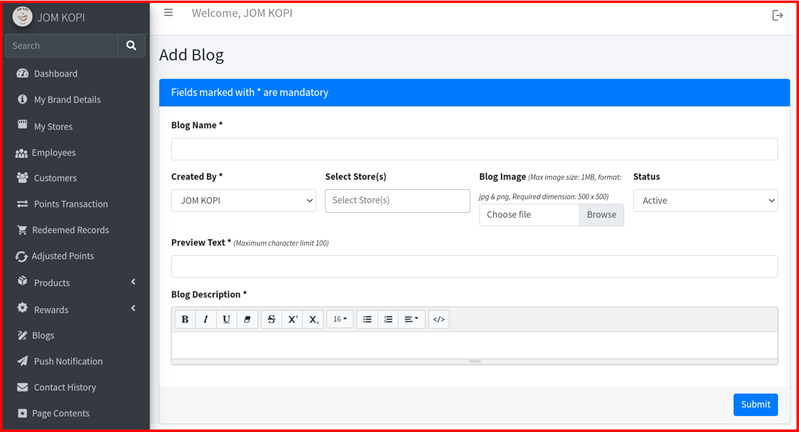Switch to code view in editor
This screenshot has height=432, width=799.
(439, 319)
